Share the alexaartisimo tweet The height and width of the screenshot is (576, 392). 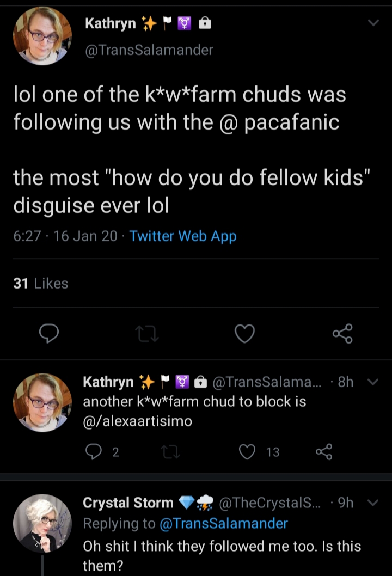[324, 451]
